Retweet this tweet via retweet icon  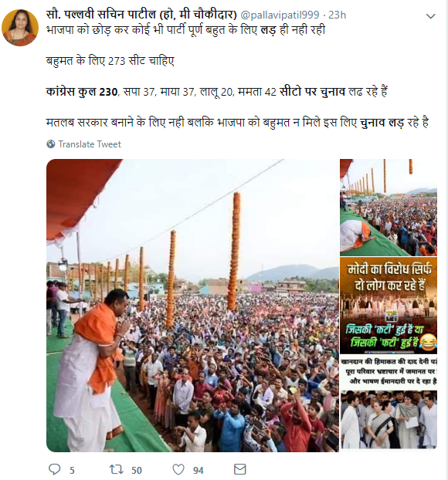117,469
